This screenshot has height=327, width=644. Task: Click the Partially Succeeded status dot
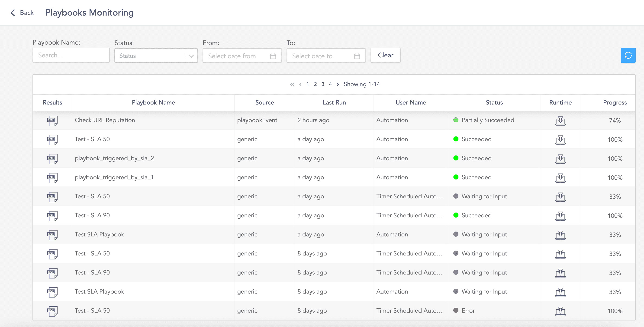[456, 120]
